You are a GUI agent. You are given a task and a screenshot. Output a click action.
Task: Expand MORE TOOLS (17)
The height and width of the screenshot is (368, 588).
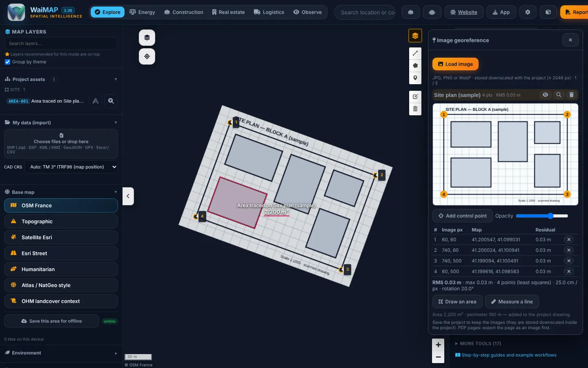coord(478,343)
